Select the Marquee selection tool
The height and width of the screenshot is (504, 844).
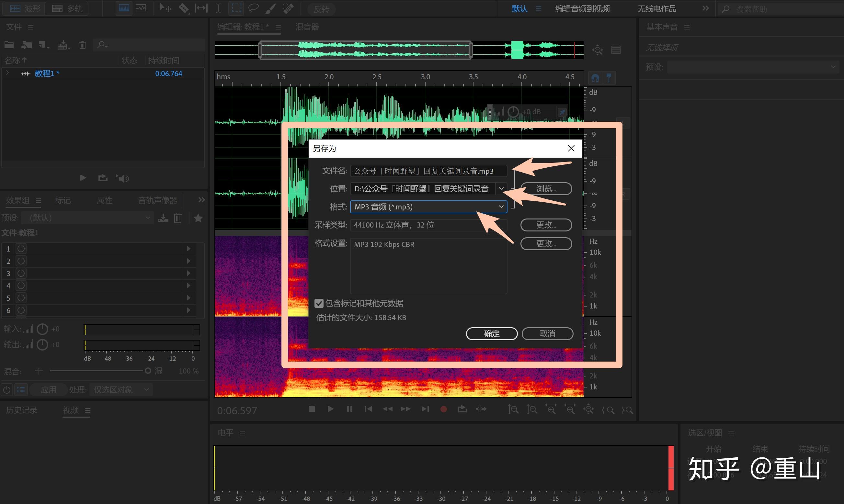point(236,8)
